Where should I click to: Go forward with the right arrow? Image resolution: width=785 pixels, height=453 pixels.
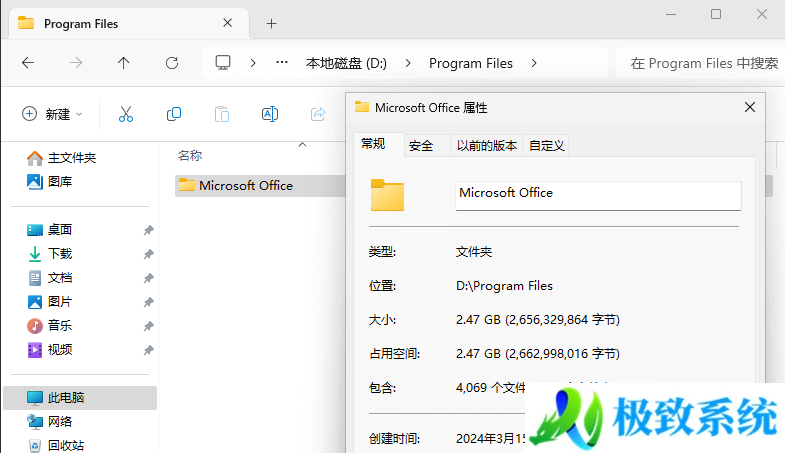[76, 63]
